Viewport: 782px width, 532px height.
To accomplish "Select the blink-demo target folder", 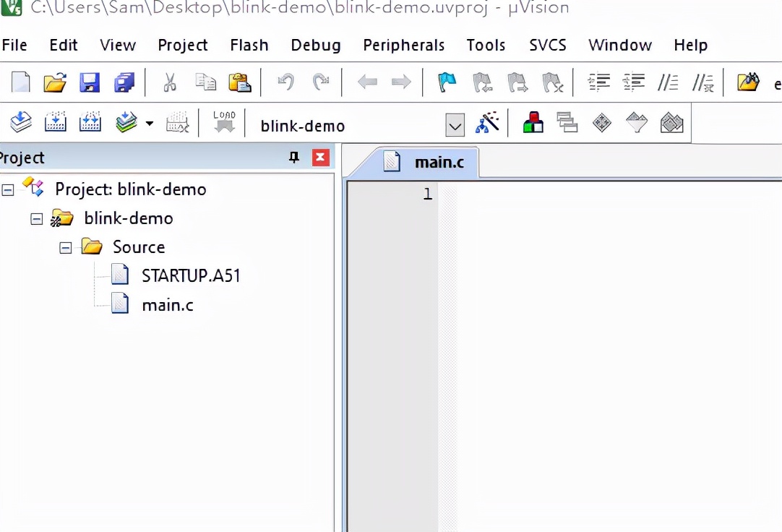I will pyautogui.click(x=129, y=218).
